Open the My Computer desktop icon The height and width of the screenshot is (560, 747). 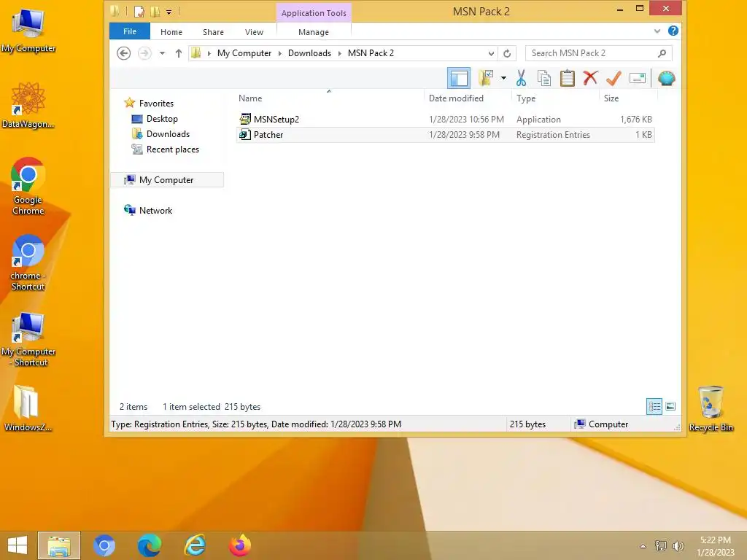coord(28,29)
